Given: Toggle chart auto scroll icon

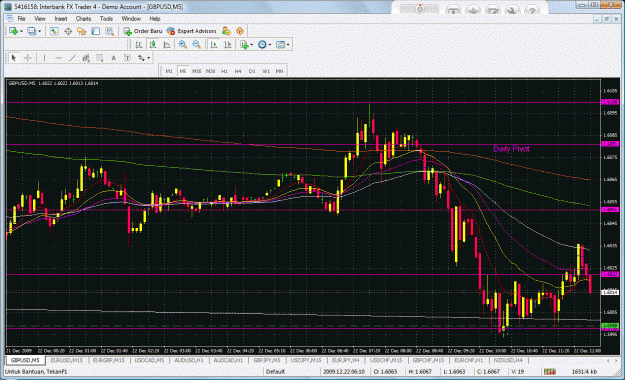Looking at the screenshot, I should click(214, 45).
